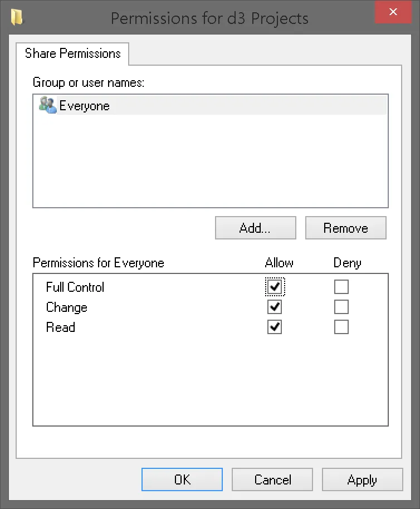420x509 pixels.
Task: Uncheck Allow for Full Control
Action: (x=275, y=287)
